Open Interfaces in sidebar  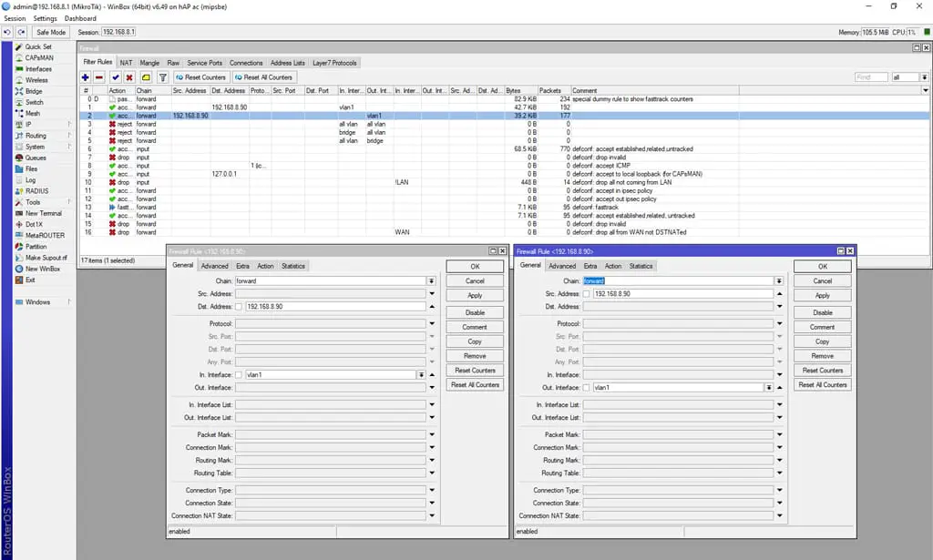coord(38,69)
